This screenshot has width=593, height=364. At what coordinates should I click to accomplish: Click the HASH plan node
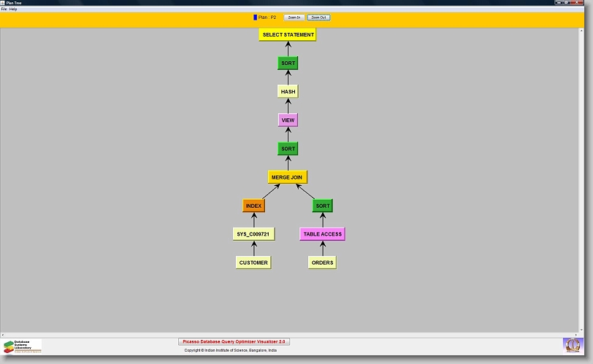point(288,92)
